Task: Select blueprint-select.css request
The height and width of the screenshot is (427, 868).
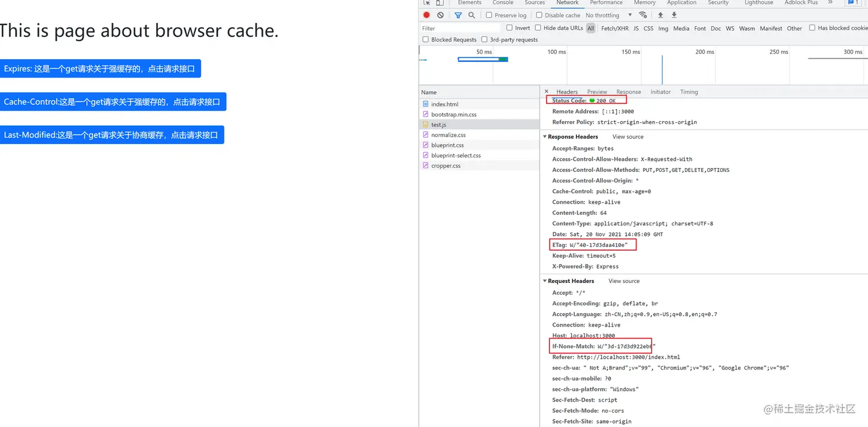Action: point(479,156)
